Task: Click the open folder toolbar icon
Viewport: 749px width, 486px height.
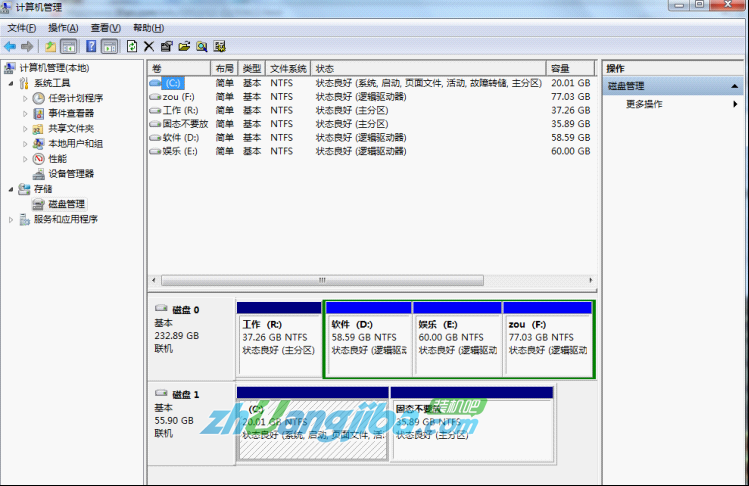Action: pos(184,46)
